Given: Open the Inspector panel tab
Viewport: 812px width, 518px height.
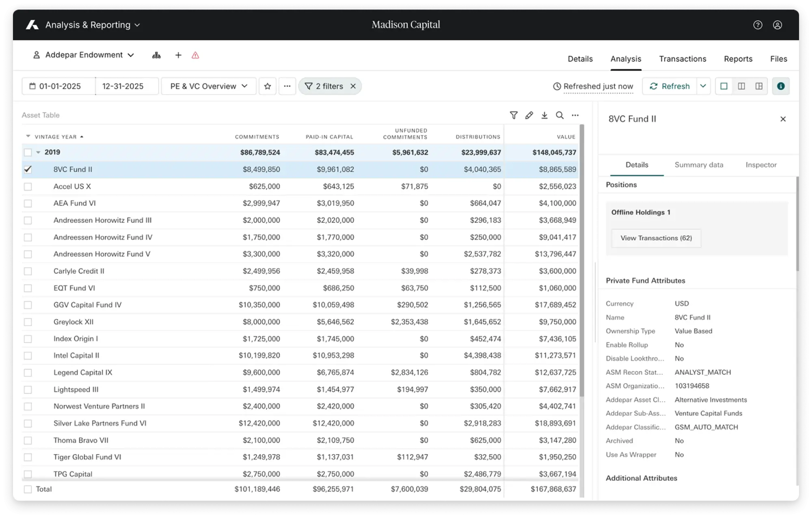Looking at the screenshot, I should (761, 165).
